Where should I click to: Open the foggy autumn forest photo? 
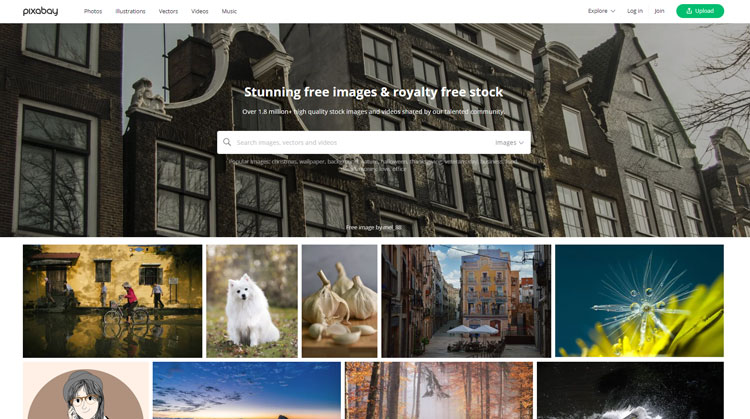coord(439,390)
